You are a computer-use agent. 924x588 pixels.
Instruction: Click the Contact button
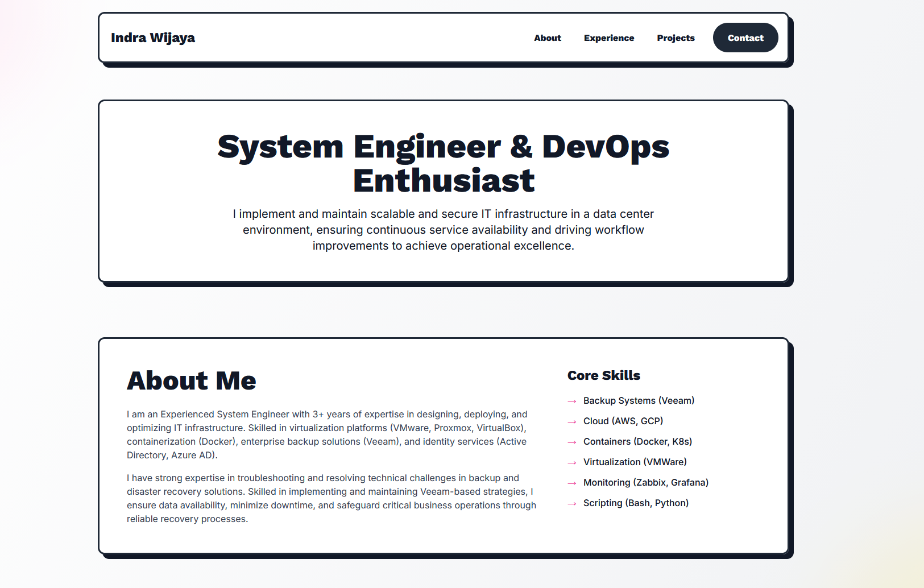(x=745, y=38)
